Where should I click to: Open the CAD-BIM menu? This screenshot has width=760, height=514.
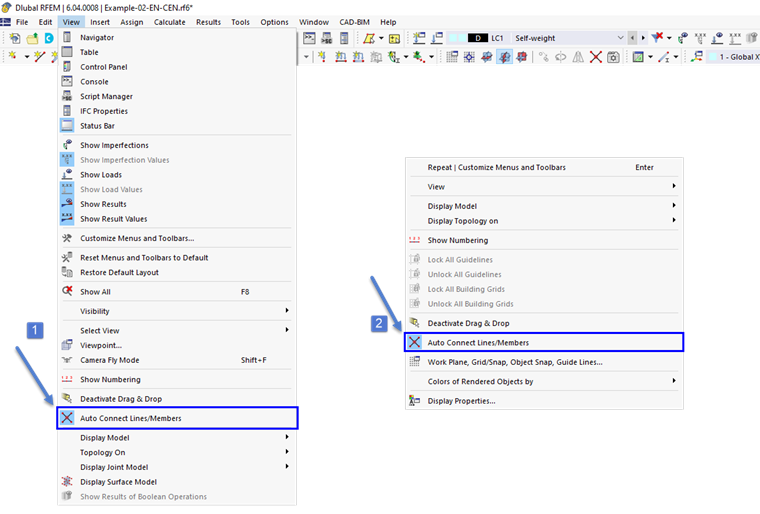point(354,22)
